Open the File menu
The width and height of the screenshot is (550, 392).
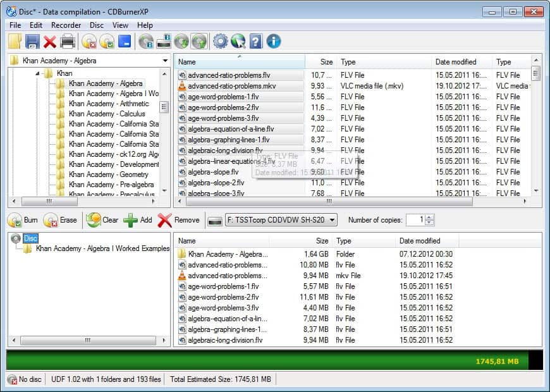(x=15, y=25)
